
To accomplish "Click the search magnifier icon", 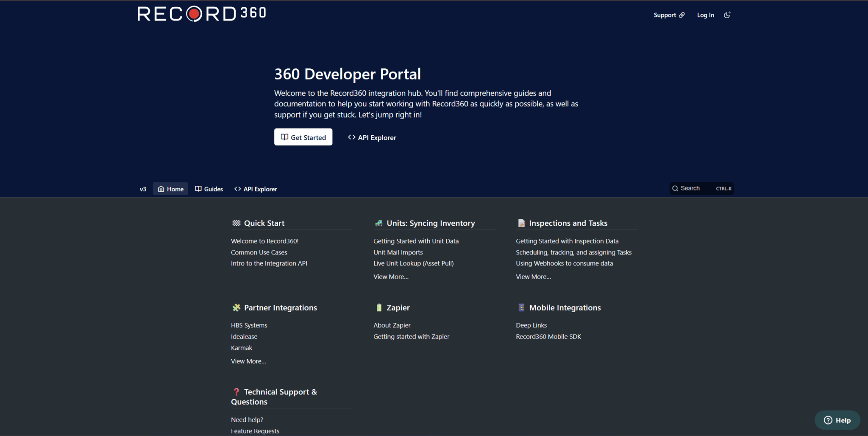I will point(676,188).
